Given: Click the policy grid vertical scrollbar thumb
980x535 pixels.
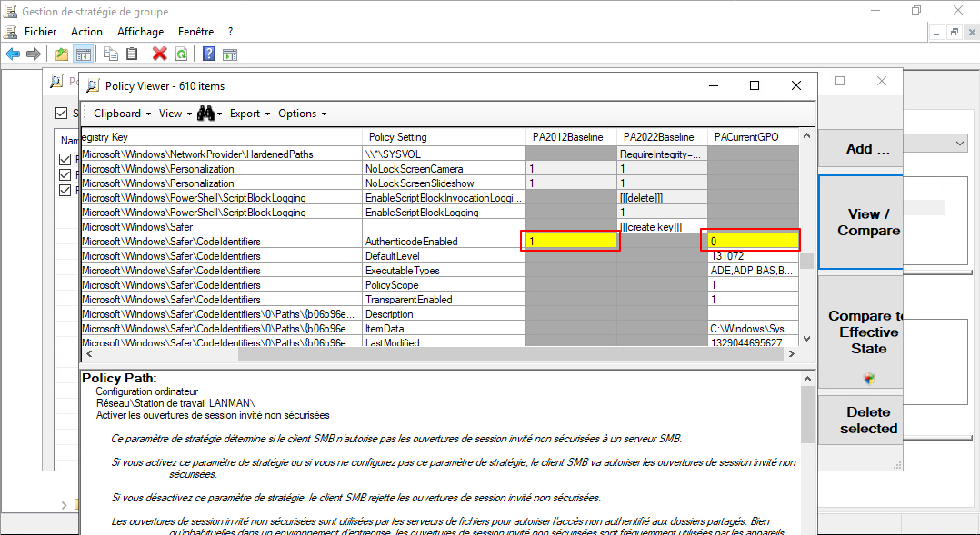Looking at the screenshot, I should (x=805, y=262).
